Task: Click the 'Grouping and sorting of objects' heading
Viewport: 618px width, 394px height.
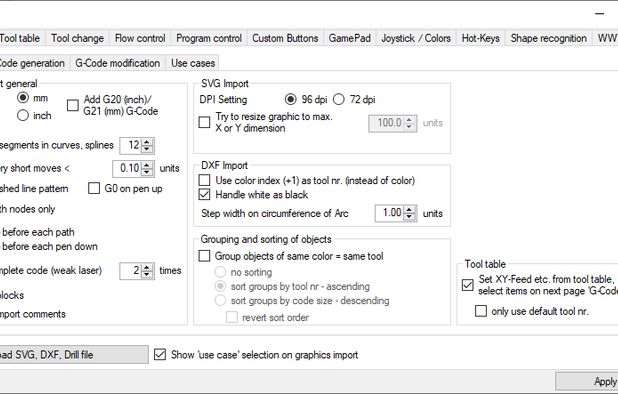Action: [266, 239]
